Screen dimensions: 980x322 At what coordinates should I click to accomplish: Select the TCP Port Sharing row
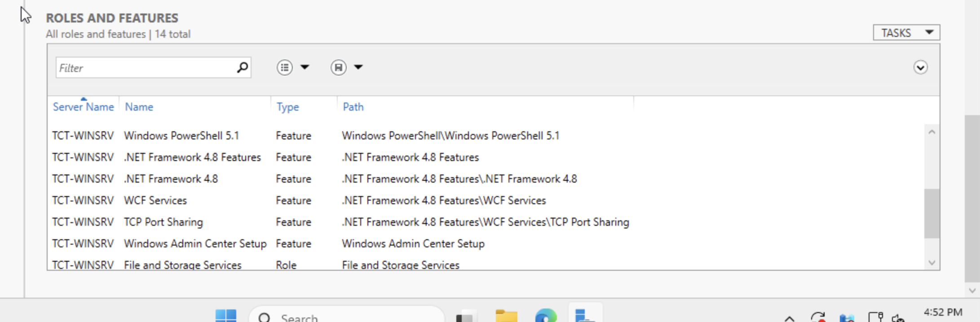(x=485, y=222)
